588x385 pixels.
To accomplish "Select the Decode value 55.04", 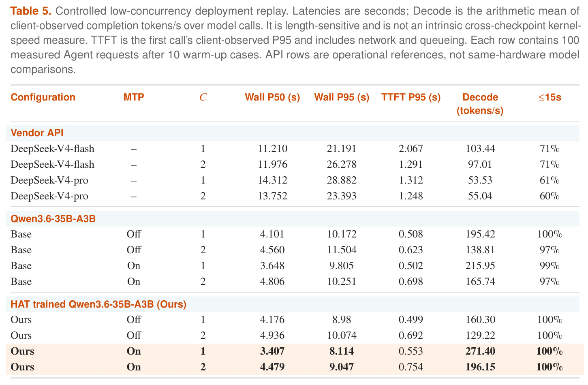I will coord(480,196).
